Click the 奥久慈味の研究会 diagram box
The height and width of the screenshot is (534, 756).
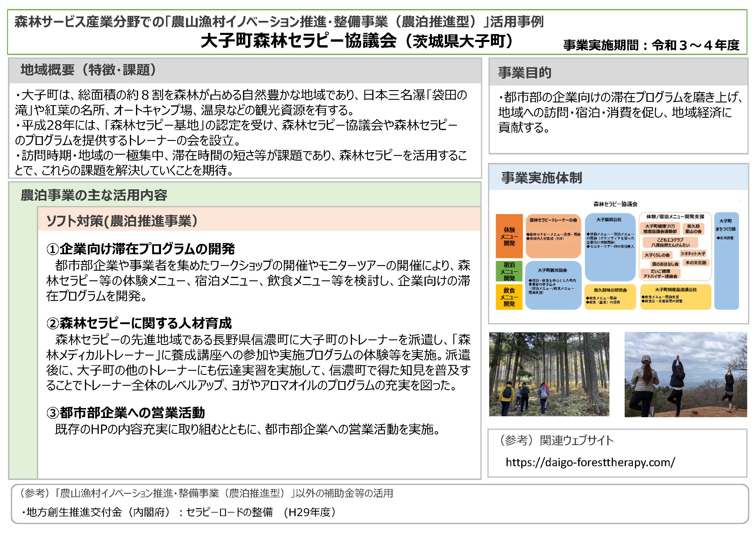tap(610, 297)
